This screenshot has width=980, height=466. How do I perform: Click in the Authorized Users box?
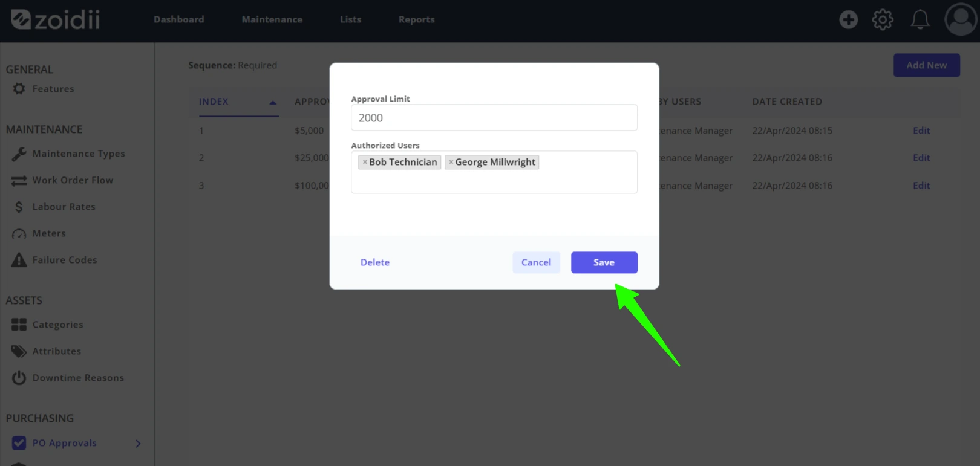pos(494,172)
